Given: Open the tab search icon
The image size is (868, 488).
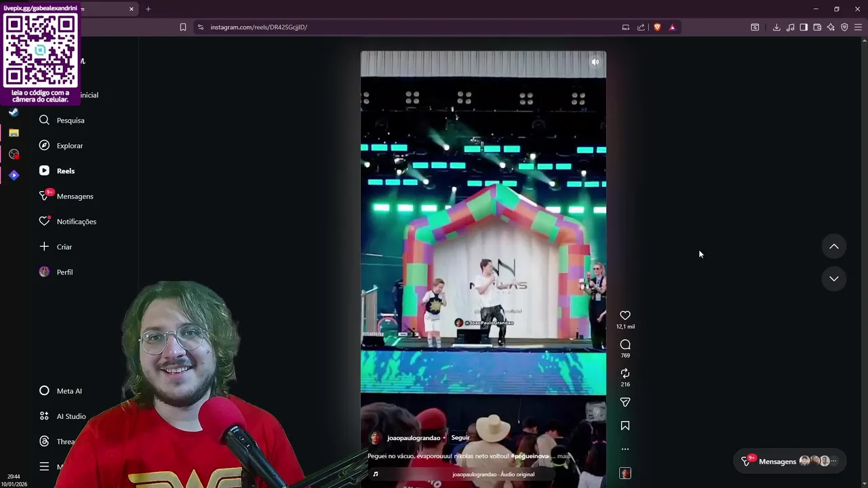Looking at the screenshot, I should coord(755,27).
